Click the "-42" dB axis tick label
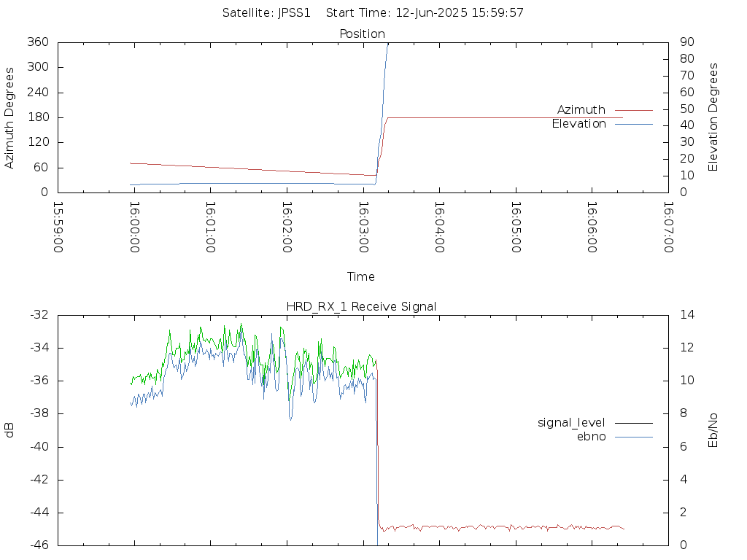This screenshot has height=560, width=747. coord(39,480)
